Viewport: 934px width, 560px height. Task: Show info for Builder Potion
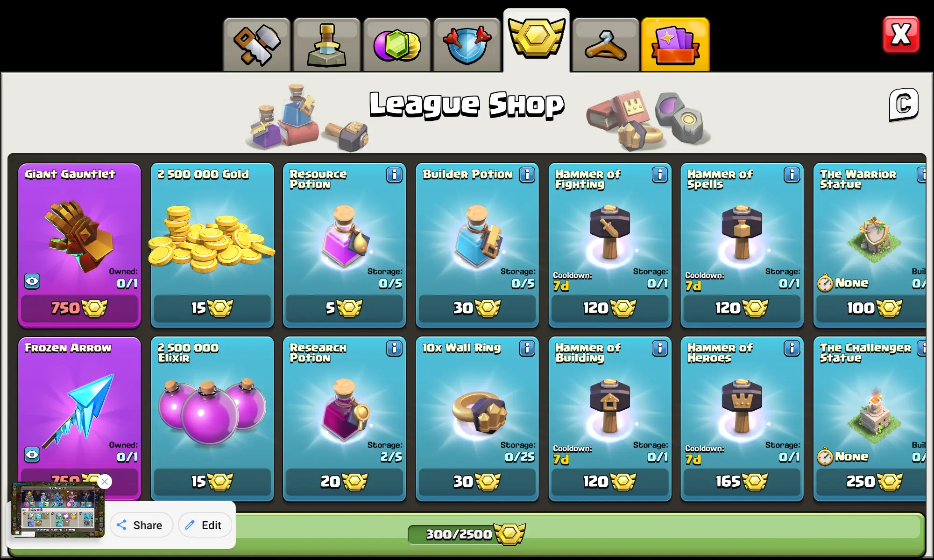point(527,175)
